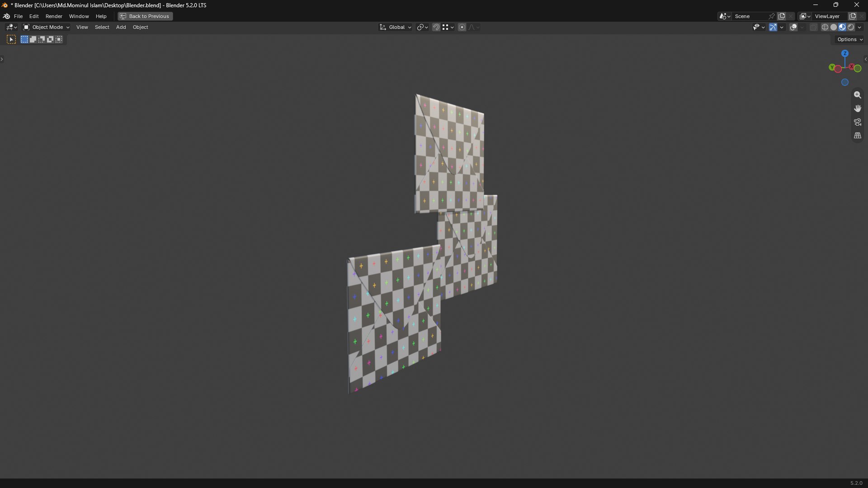The height and width of the screenshot is (488, 868).
Task: Choose the Subtract selection mode
Action: coord(42,40)
